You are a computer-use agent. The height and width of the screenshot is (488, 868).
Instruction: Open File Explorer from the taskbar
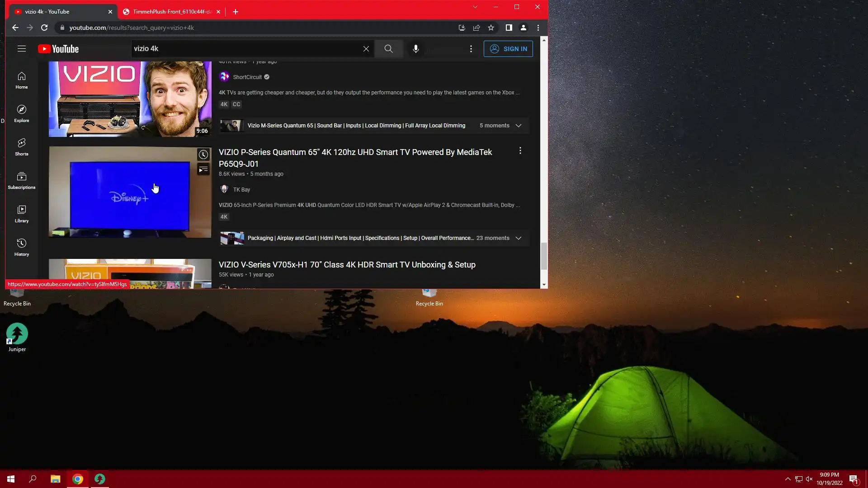pyautogui.click(x=55, y=479)
